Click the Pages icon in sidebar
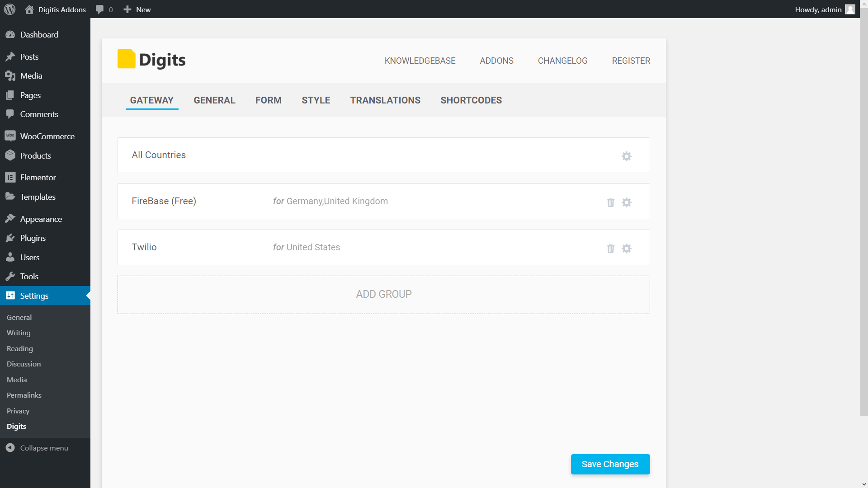Image resolution: width=868 pixels, height=488 pixels. [10, 95]
